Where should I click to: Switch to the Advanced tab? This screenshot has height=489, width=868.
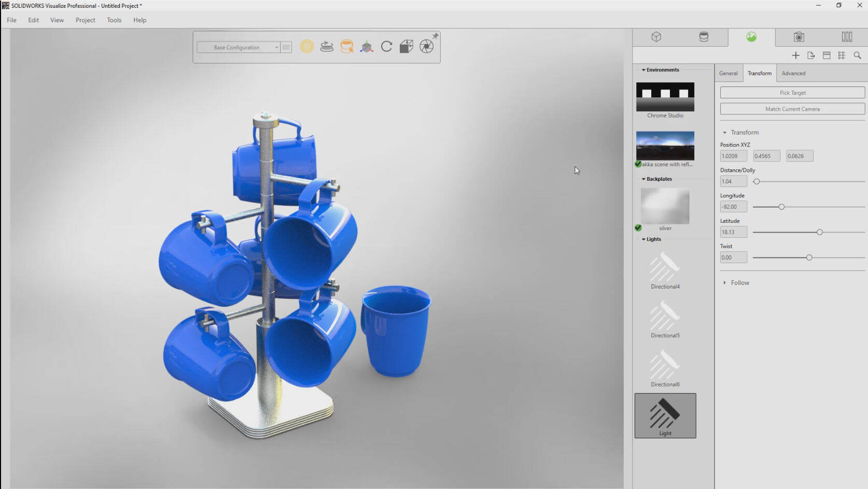(793, 73)
